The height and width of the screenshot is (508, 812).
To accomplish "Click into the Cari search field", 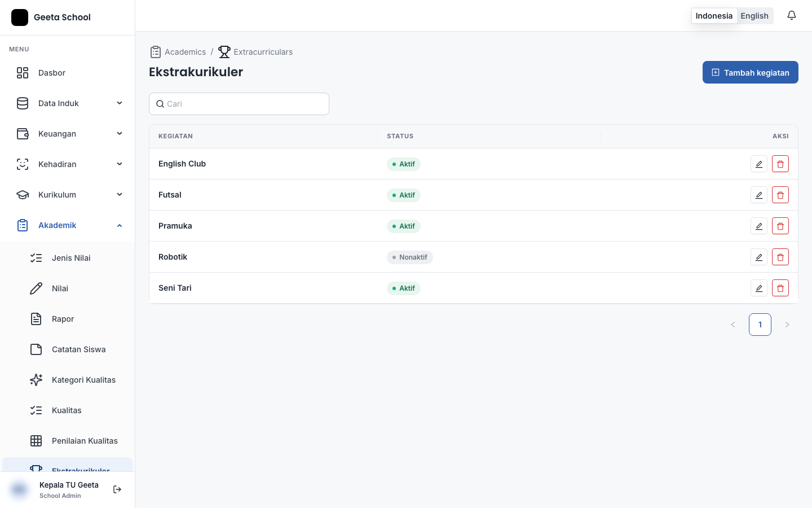I will point(239,104).
